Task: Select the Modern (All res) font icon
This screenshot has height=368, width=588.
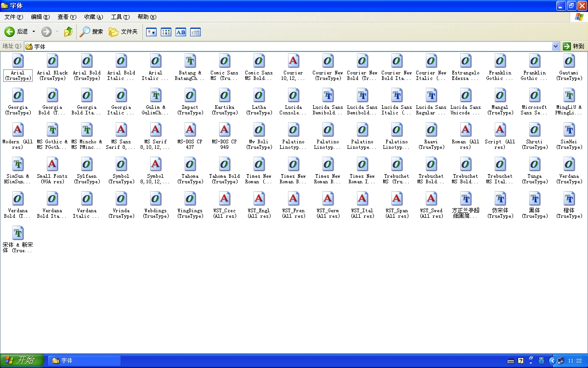Action: [x=18, y=130]
